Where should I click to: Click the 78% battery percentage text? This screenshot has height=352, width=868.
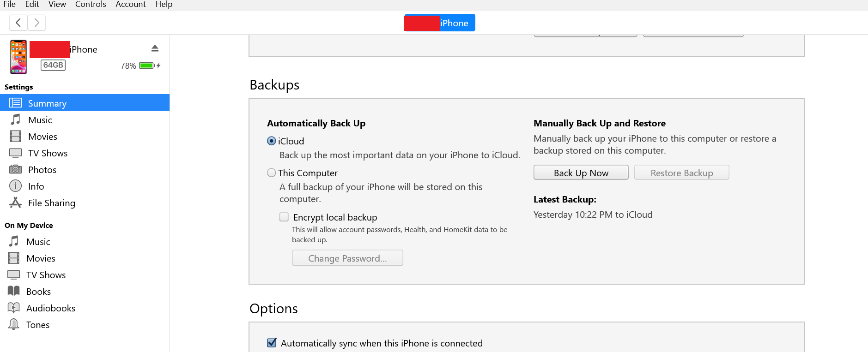(128, 66)
